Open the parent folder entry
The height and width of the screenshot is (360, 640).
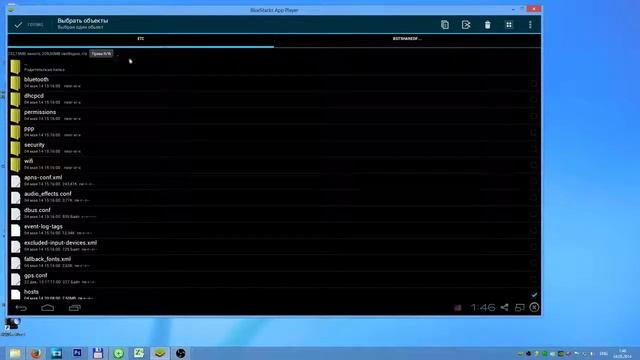click(274, 67)
